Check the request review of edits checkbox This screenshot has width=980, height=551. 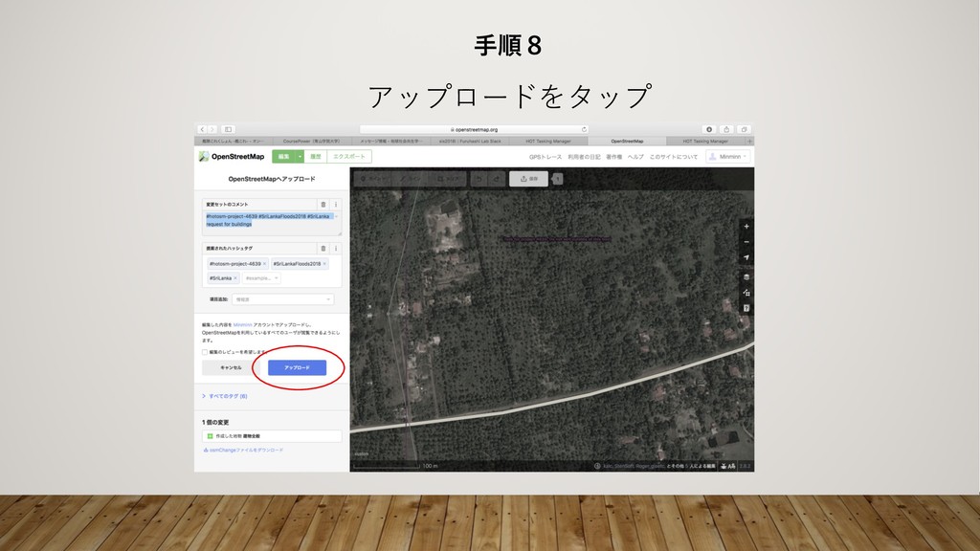205,352
